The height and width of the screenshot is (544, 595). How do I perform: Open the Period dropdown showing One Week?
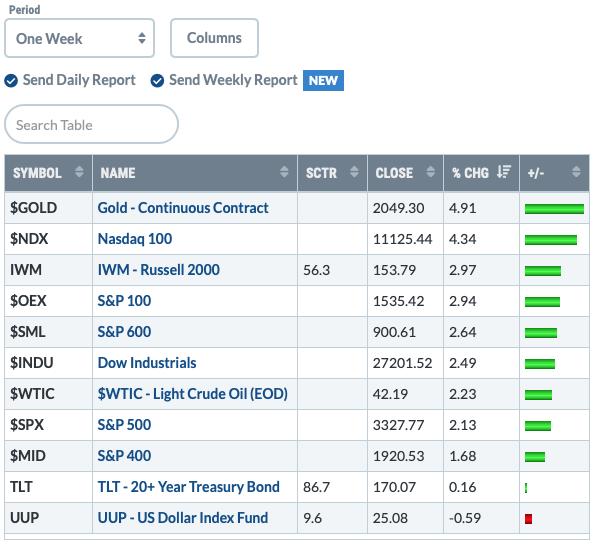tap(79, 38)
